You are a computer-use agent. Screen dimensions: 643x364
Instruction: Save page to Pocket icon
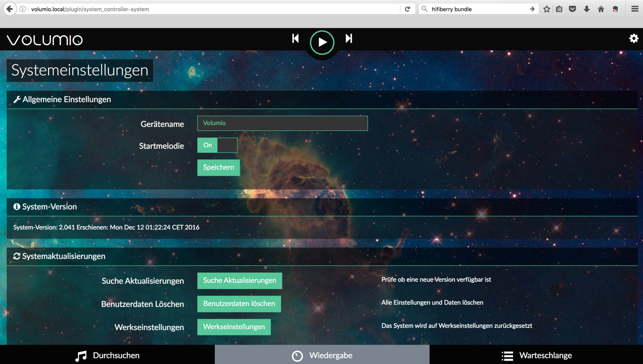pos(572,9)
